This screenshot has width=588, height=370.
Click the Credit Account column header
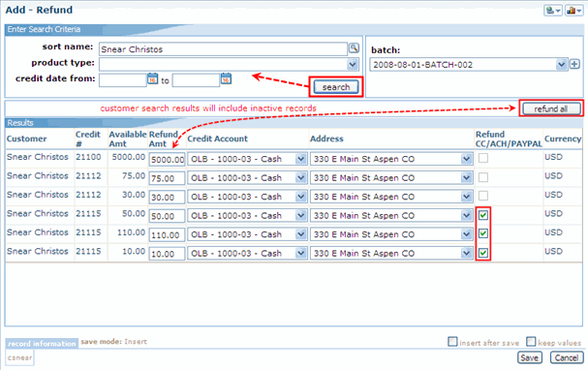pyautogui.click(x=218, y=139)
